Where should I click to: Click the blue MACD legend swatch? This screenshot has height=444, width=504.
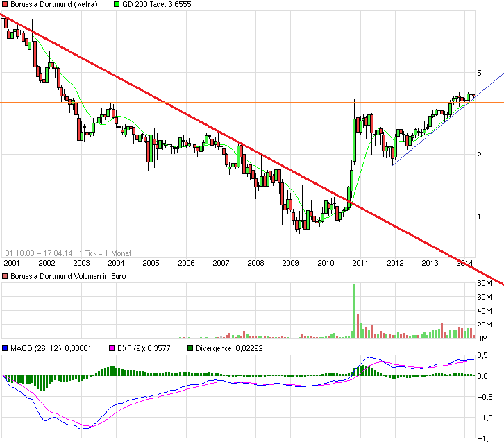[x=5, y=348]
